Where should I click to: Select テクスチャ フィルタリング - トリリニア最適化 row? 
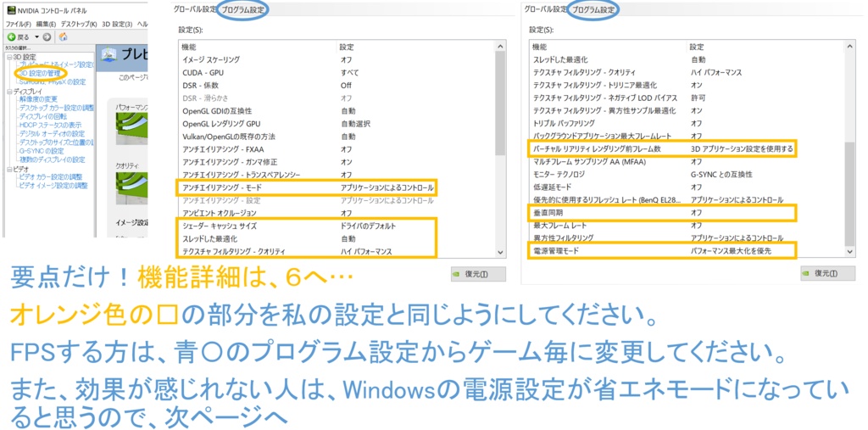(687, 85)
